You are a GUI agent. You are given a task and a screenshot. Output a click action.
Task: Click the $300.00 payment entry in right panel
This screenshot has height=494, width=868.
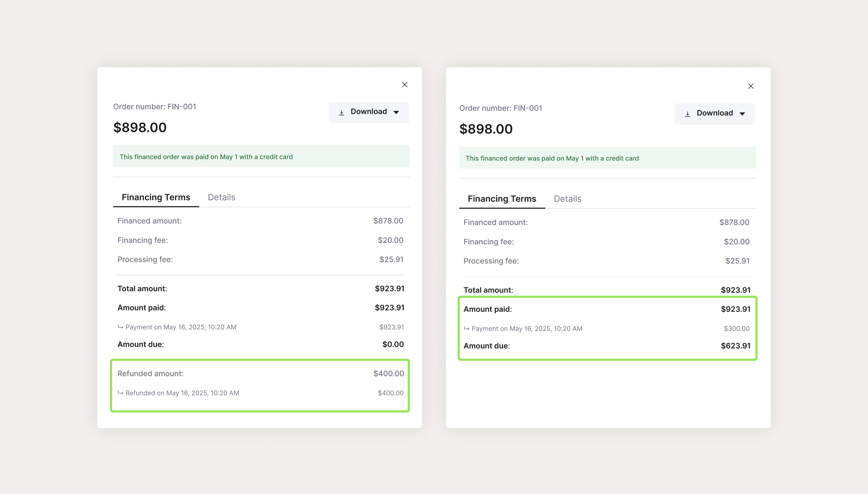click(x=736, y=329)
